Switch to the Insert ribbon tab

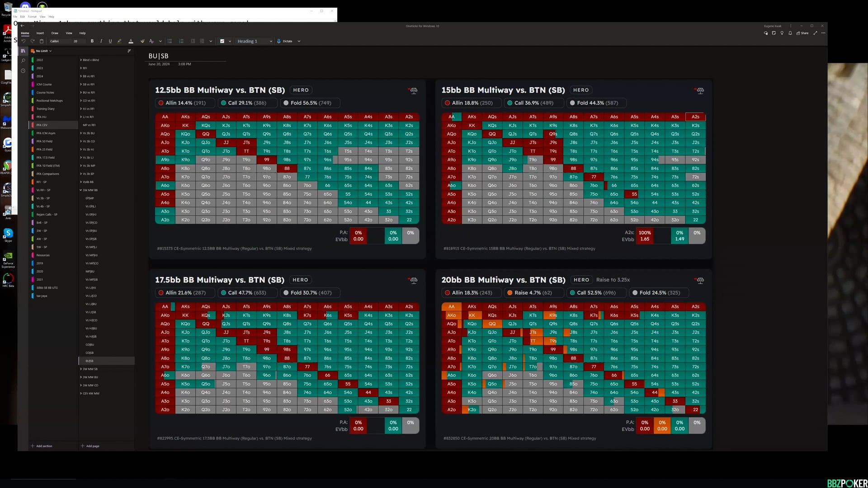[40, 33]
